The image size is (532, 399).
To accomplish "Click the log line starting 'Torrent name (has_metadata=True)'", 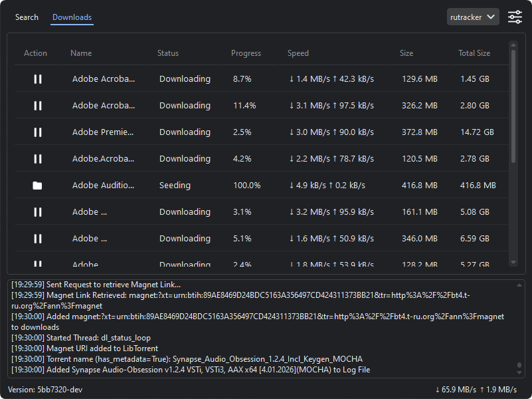I will click(x=187, y=359).
